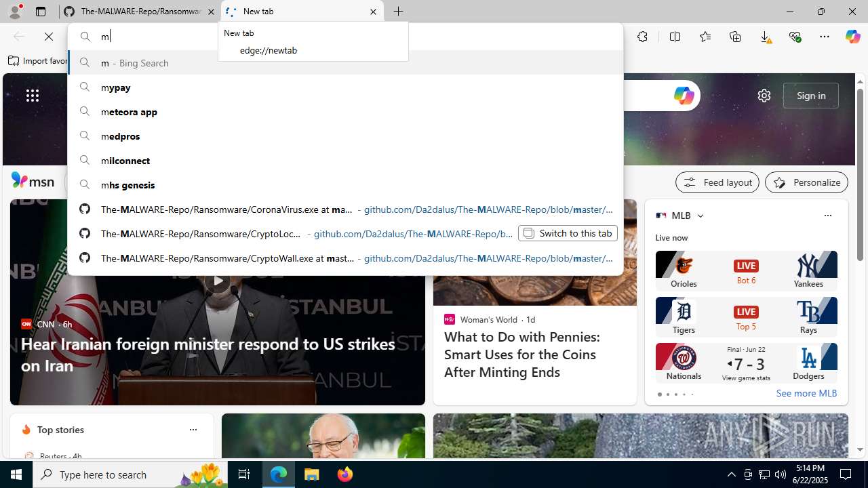Select the meteora app suggestion
Screen dimensions: 868x488
pyautogui.click(x=345, y=111)
